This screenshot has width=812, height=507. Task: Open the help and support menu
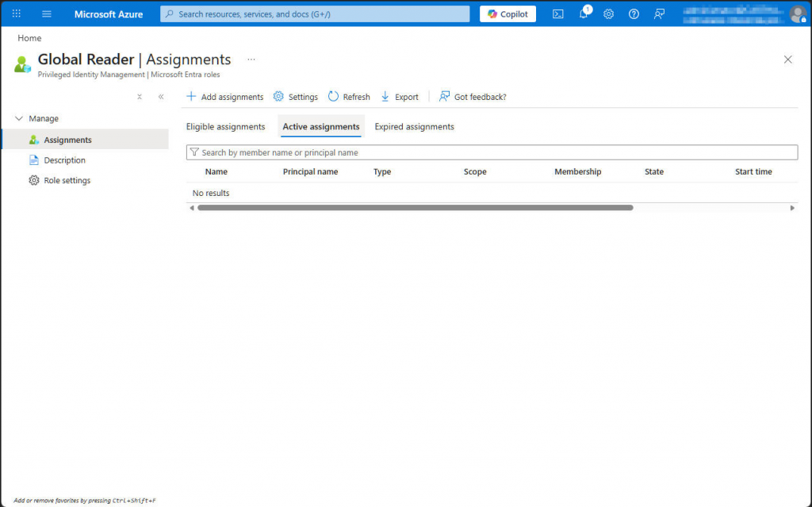pyautogui.click(x=634, y=13)
